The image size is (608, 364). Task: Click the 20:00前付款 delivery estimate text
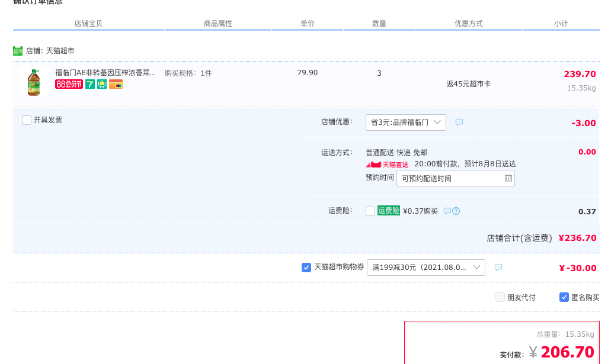465,164
